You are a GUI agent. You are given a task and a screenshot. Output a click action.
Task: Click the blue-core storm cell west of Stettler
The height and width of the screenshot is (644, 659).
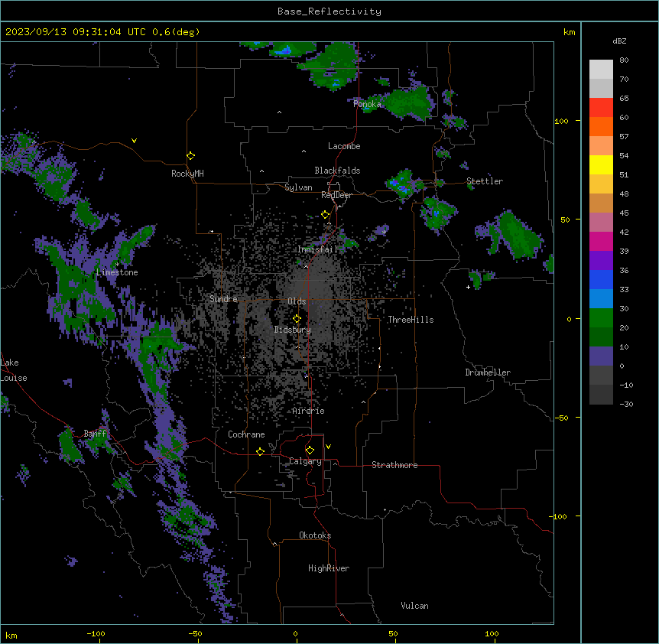[401, 184]
